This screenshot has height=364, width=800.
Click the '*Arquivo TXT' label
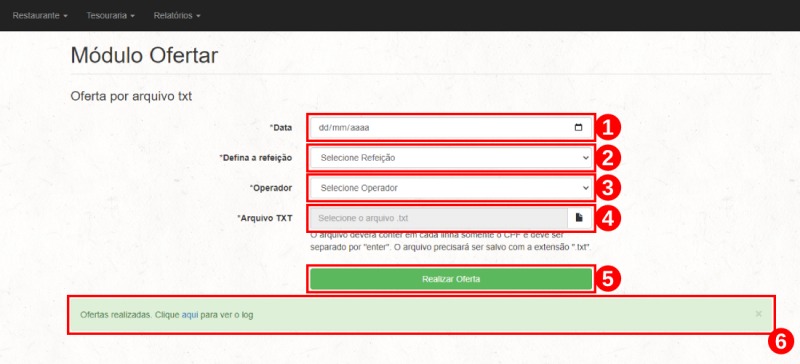(x=265, y=218)
